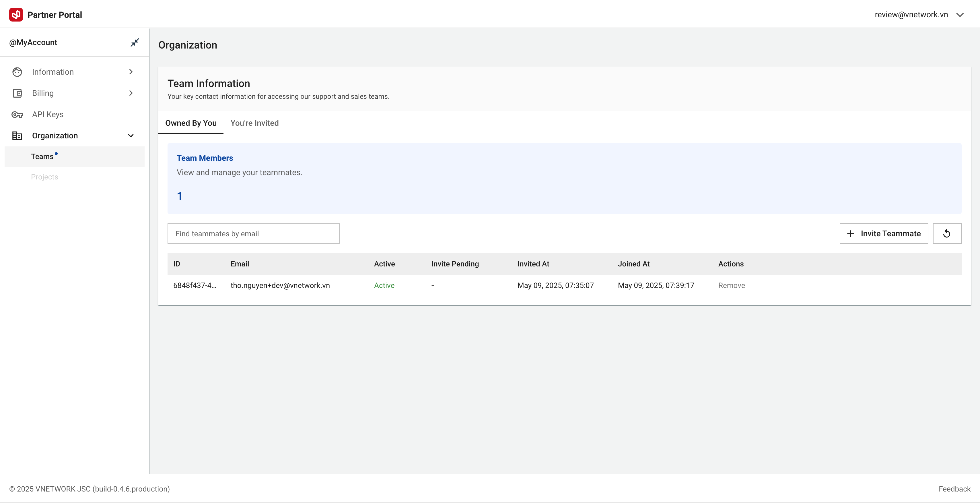
Task: Click the May 09, 2025, 07:39:17 cell
Action: 656,286
